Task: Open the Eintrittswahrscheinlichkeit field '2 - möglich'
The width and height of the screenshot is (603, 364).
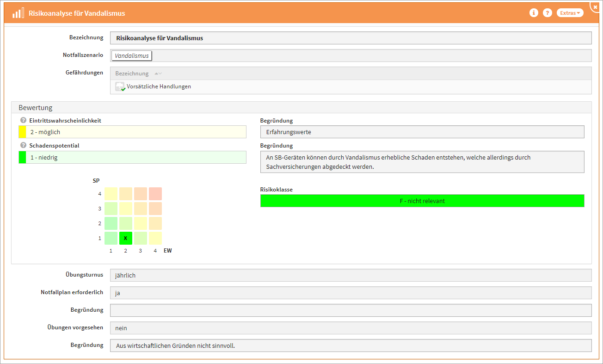Action: click(132, 132)
